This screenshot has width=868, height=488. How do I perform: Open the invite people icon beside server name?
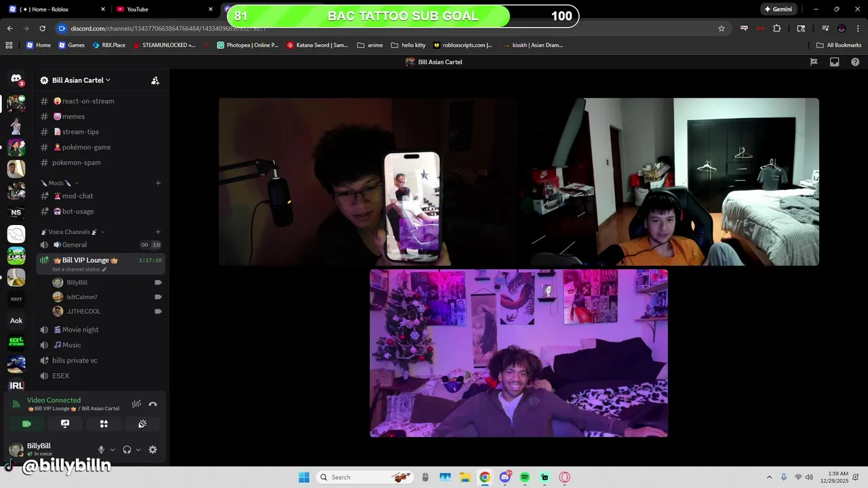(155, 80)
